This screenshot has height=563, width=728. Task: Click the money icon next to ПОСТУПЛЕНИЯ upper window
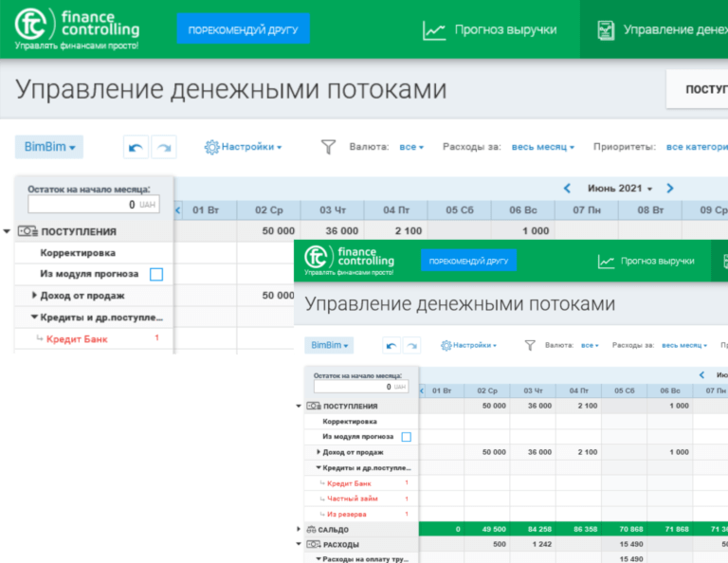[27, 231]
